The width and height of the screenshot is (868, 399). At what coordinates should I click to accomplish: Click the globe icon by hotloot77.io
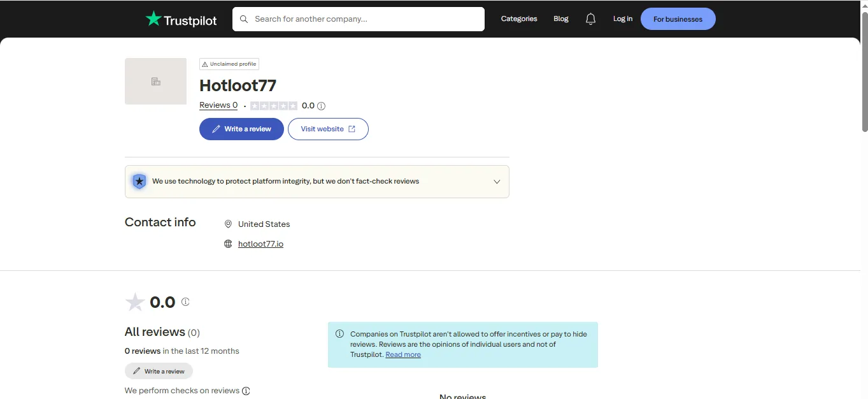click(228, 244)
